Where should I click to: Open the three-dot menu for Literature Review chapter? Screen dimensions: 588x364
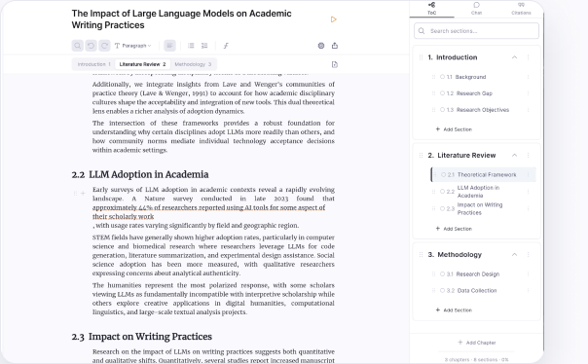(528, 155)
